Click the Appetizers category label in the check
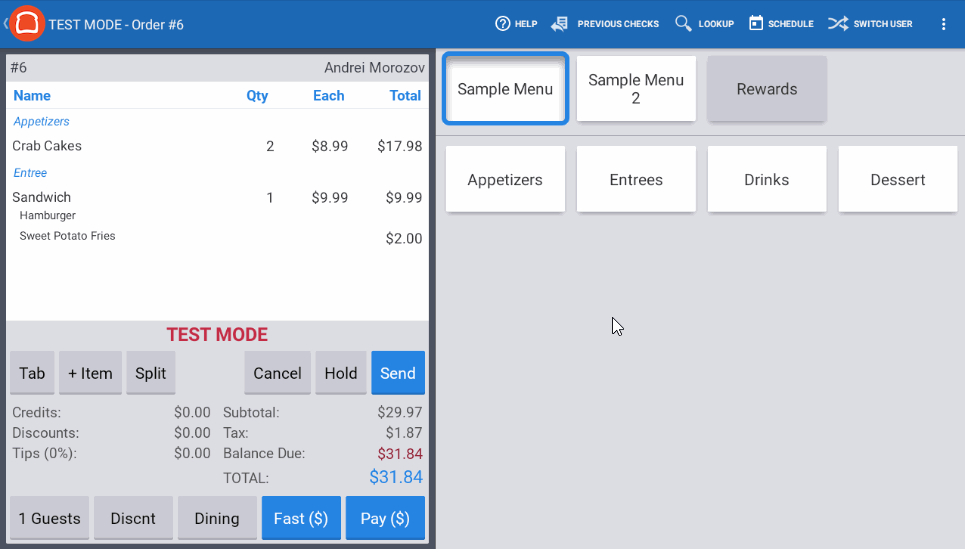The width and height of the screenshot is (965, 549). [x=41, y=121]
